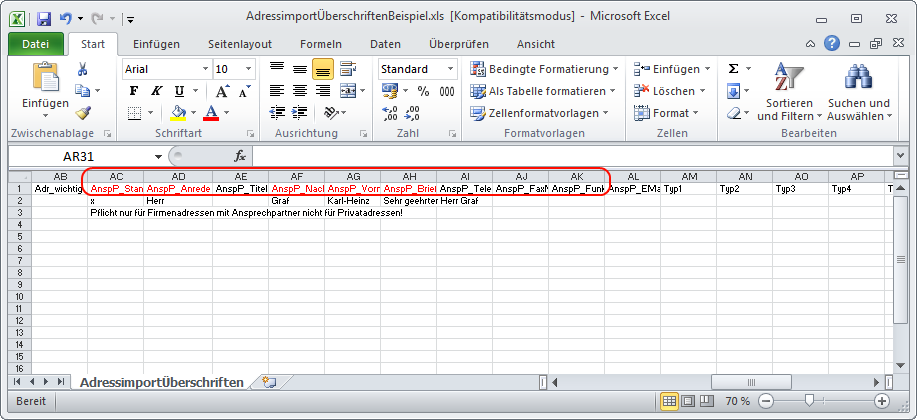917x420 pixels.
Task: Open the Datei tab
Action: pos(36,44)
